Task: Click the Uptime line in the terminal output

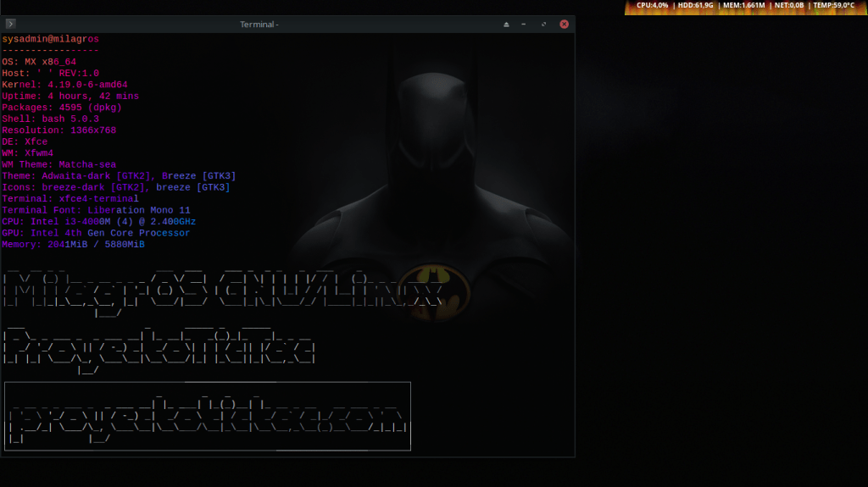Action: pos(70,97)
